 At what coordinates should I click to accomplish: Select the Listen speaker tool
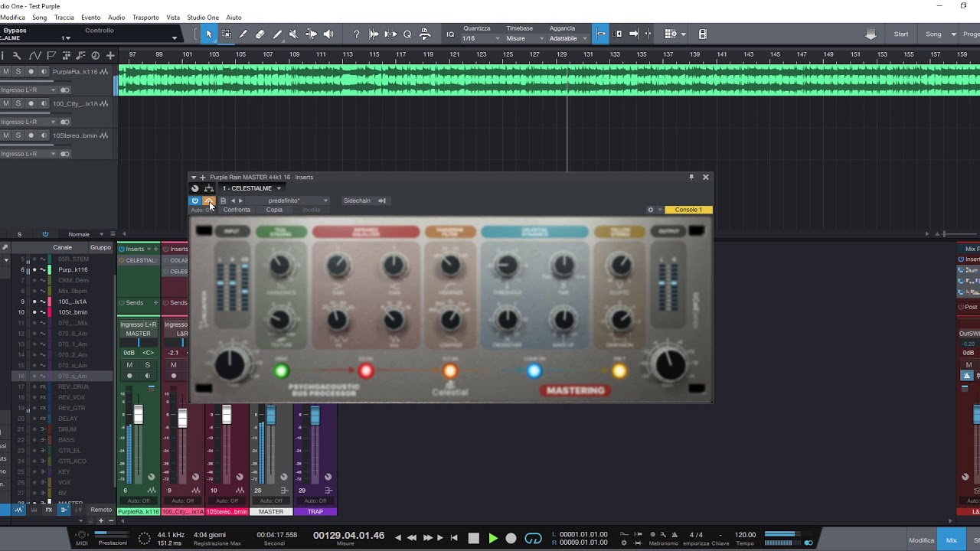coord(328,34)
